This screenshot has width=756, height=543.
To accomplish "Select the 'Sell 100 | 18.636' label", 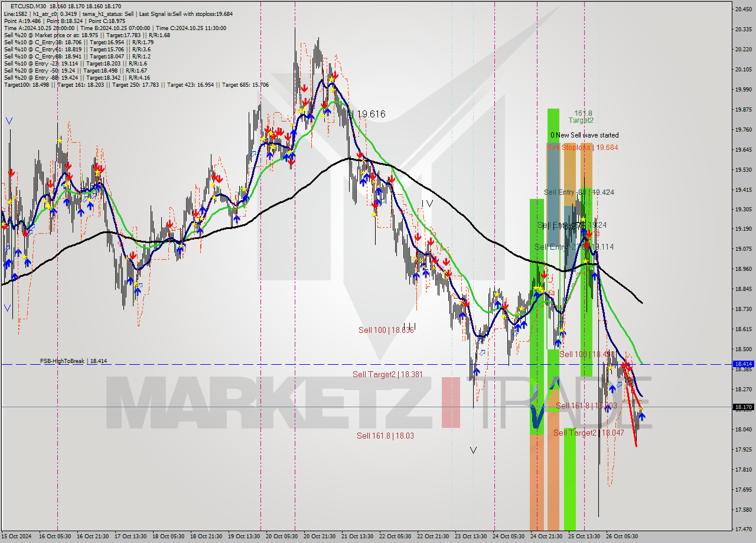I will 386,330.
